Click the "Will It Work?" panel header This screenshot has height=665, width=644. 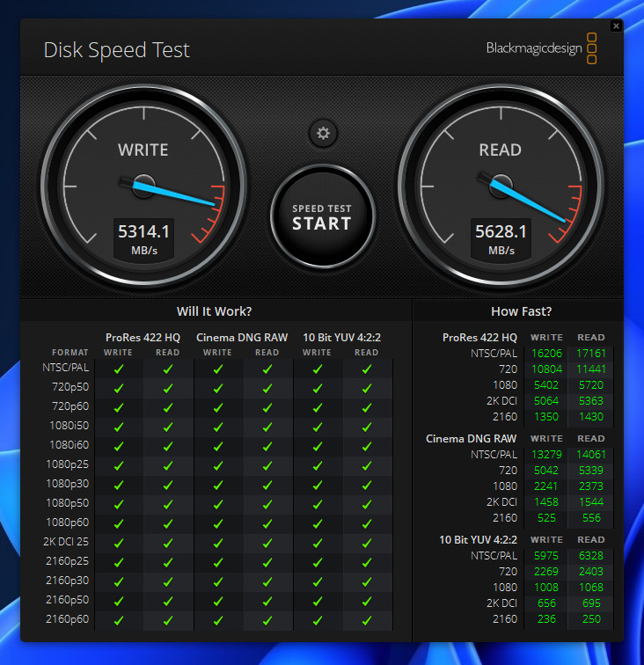pos(215,311)
